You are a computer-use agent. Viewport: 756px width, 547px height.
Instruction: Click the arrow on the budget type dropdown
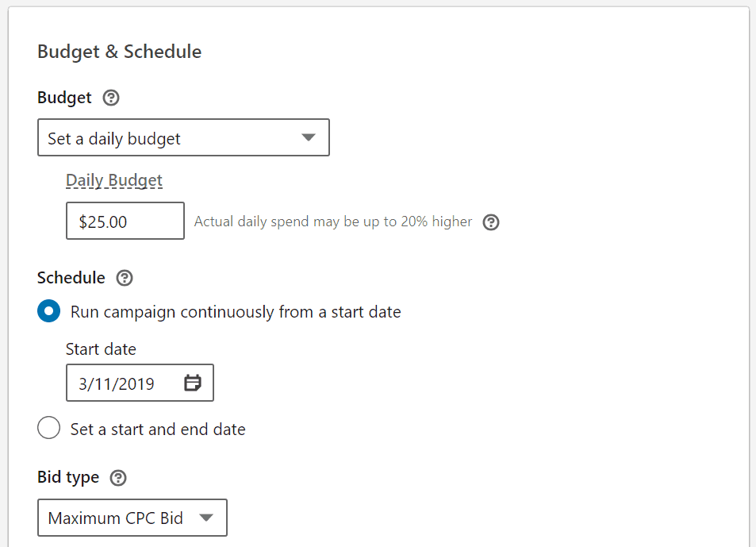coord(308,137)
